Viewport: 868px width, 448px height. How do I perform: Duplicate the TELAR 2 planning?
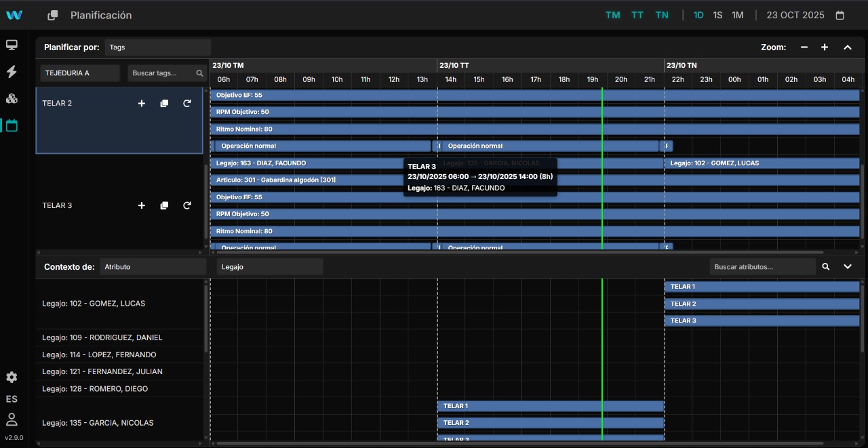pyautogui.click(x=164, y=104)
